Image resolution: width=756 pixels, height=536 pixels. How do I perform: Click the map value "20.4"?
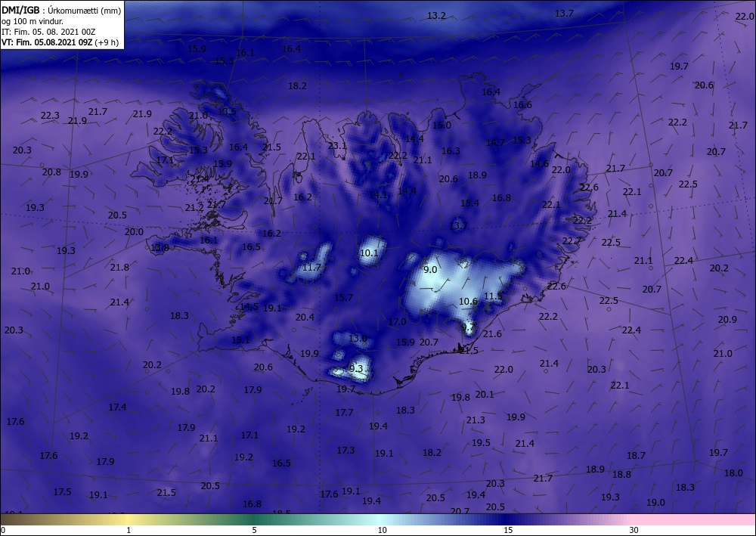305,318
